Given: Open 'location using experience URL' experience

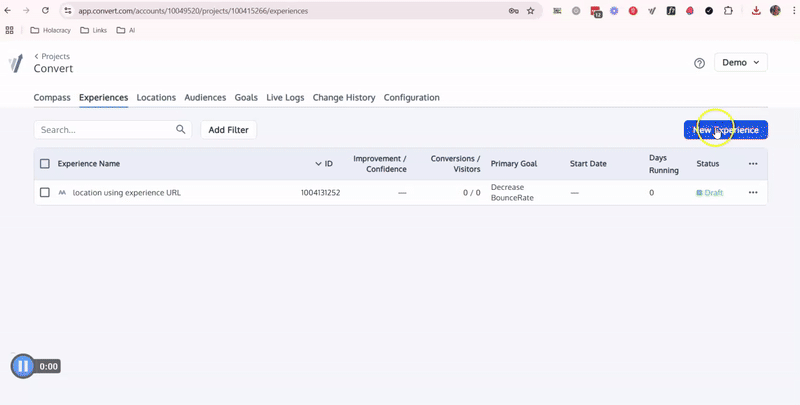Looking at the screenshot, I should click(x=126, y=193).
